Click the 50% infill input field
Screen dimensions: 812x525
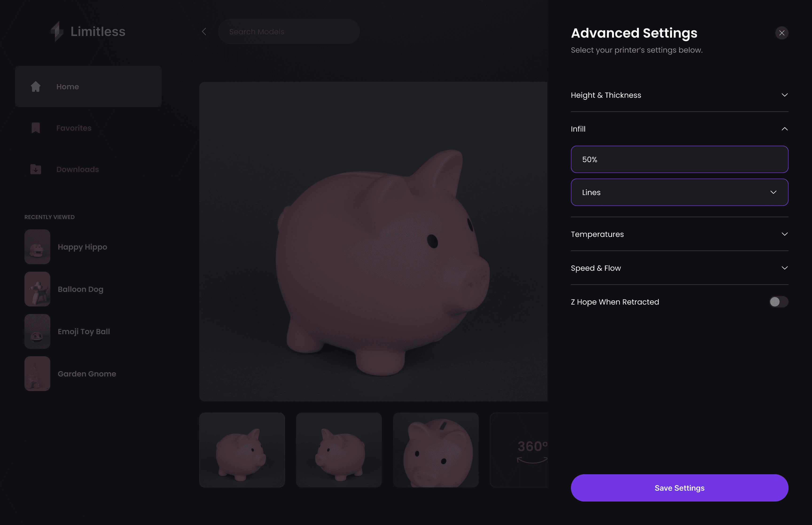679,160
